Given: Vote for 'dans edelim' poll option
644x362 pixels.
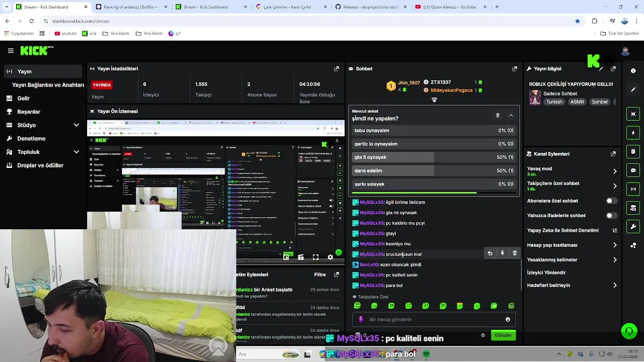Looking at the screenshot, I should pyautogui.click(x=434, y=170).
